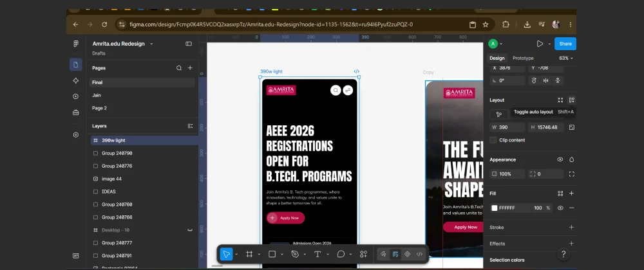644x270 pixels.
Task: Open Pen tool options dropdown arrow
Action: (305, 255)
